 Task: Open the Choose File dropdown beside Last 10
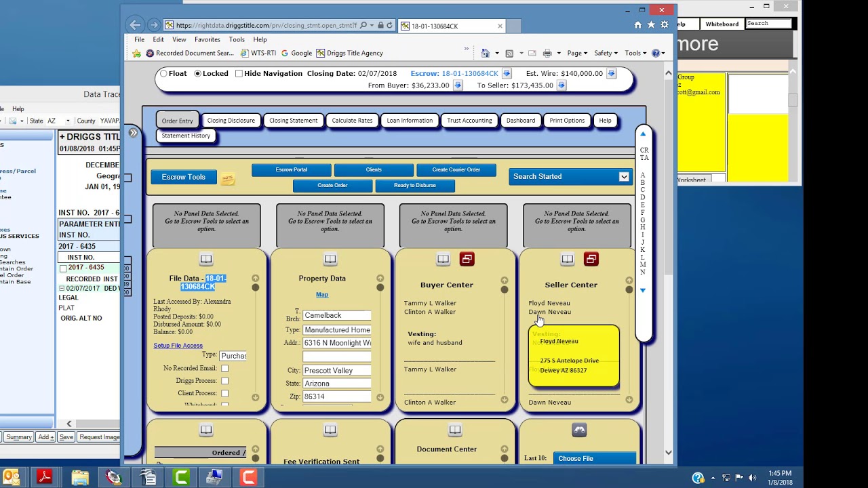coord(595,459)
